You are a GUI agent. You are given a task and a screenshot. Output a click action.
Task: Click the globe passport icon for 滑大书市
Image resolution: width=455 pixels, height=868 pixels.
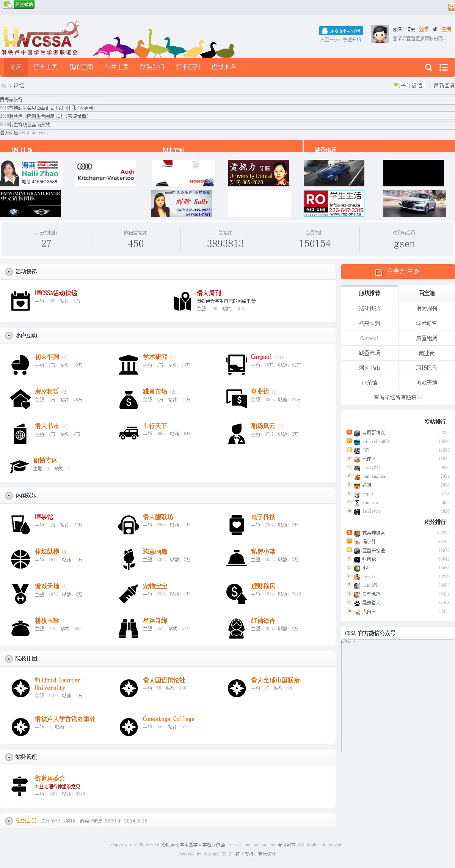(x=20, y=434)
